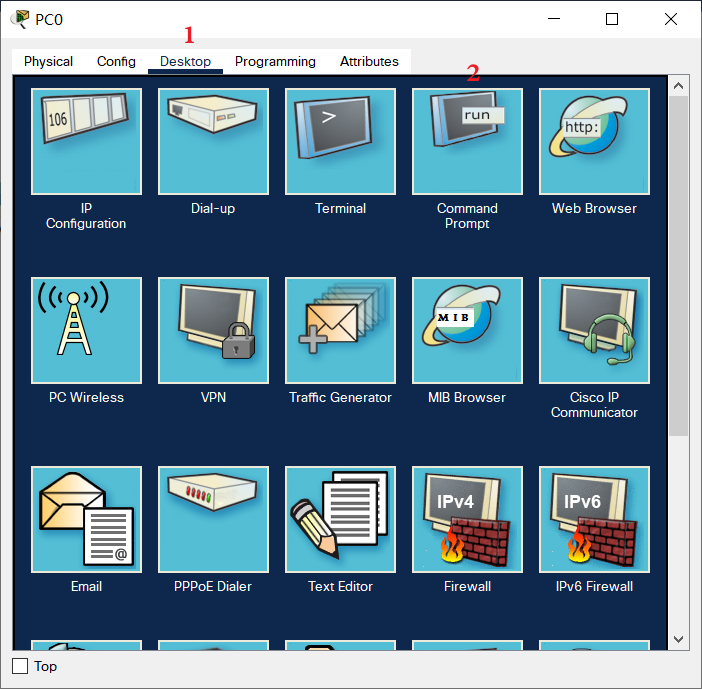Close the PC0 window
This screenshot has width=702, height=689.
671,19
